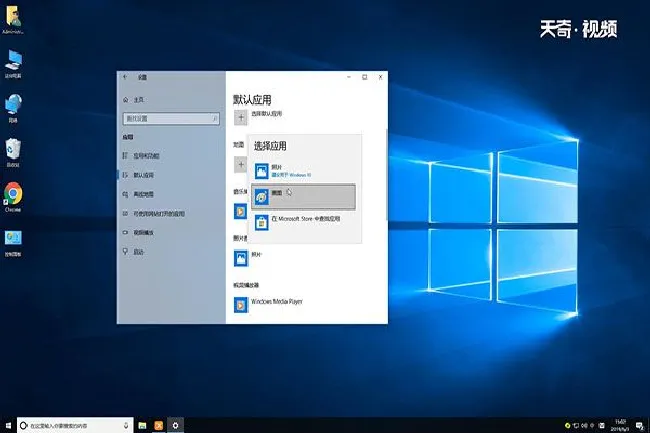Viewport: 650px width, 433px height.
Task: Open the Home (主页) settings page
Action: (133, 100)
